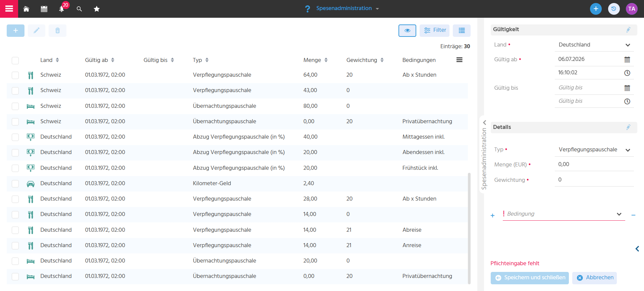The height and width of the screenshot is (291, 644).
Task: Switch to the list view icon
Action: coord(462,30)
